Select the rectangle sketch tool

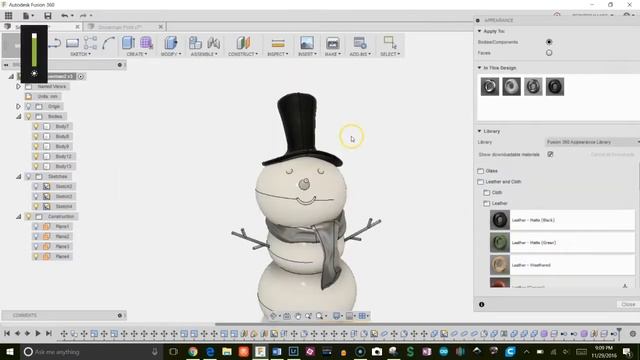pyautogui.click(x=72, y=43)
